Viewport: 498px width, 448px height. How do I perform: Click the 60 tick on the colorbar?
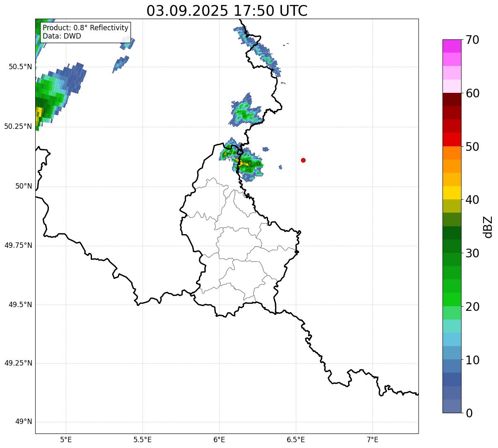pyautogui.click(x=472, y=93)
